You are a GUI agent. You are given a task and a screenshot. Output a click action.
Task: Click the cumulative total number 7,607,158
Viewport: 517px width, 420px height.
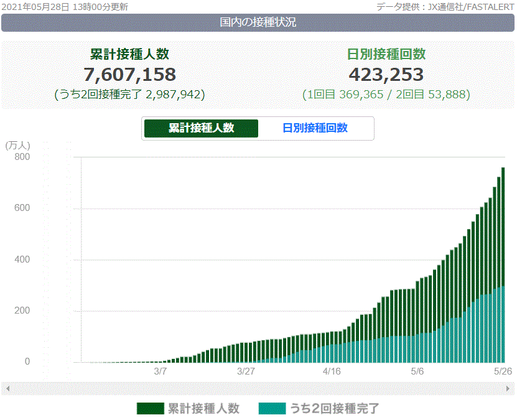pyautogui.click(x=129, y=75)
